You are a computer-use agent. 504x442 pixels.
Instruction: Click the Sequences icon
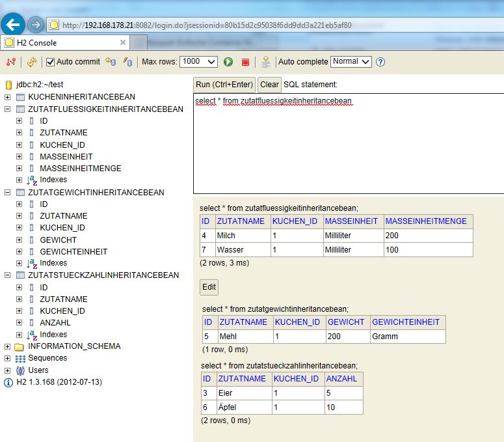tap(20, 359)
